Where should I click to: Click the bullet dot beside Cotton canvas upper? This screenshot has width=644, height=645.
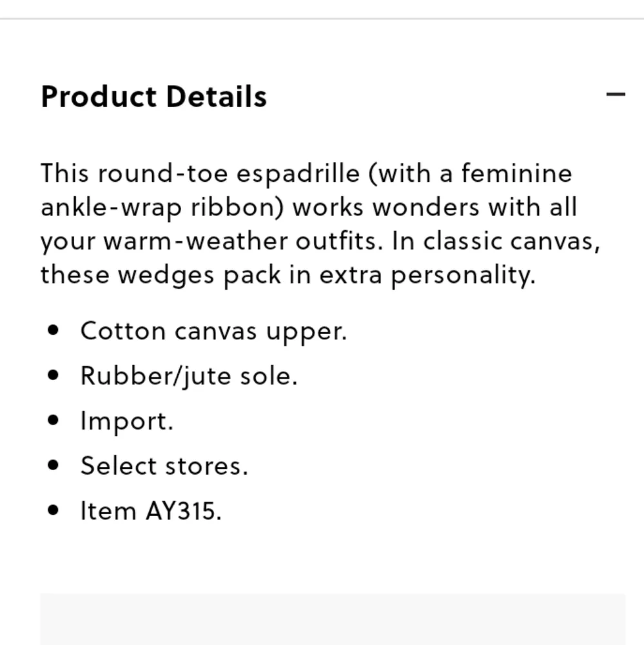(53, 330)
